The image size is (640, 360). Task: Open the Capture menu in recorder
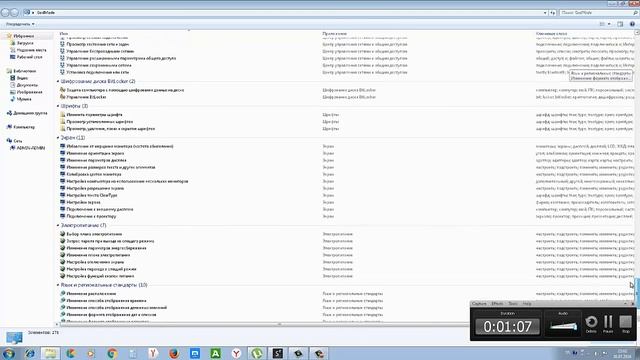479,304
